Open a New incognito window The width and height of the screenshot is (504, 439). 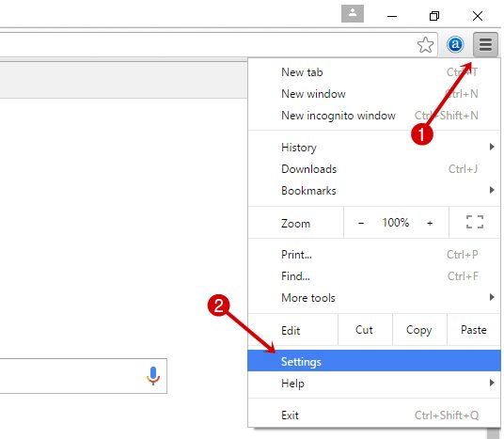374,116
